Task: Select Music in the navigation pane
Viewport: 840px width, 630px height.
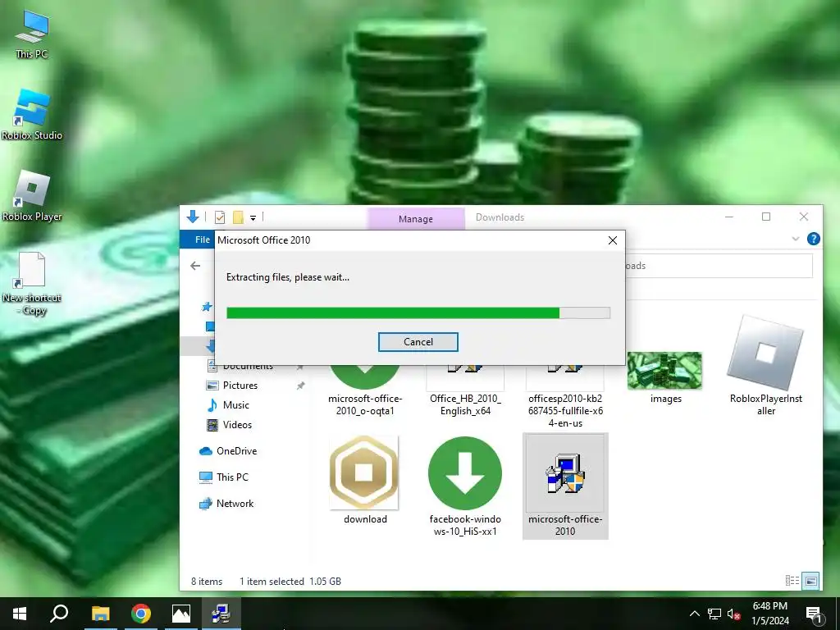Action: point(235,405)
